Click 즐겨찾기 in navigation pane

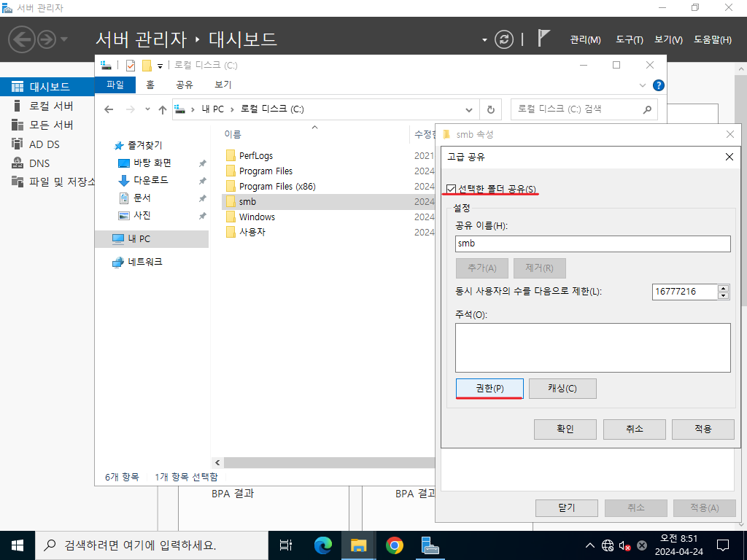click(x=145, y=145)
